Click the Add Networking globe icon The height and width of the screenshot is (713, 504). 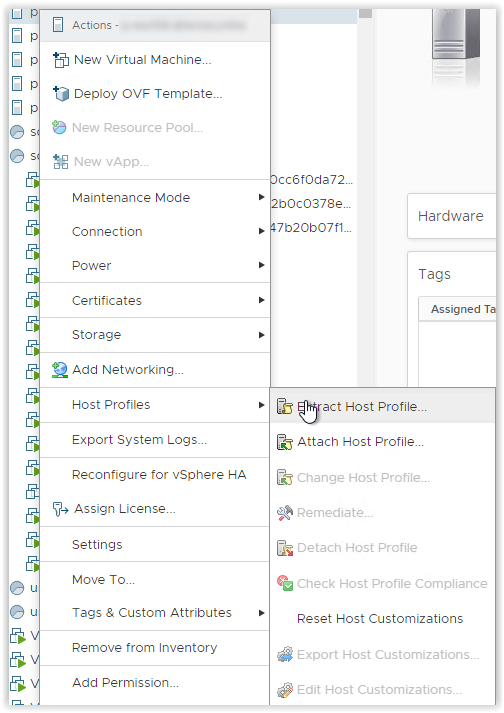[x=60, y=370]
